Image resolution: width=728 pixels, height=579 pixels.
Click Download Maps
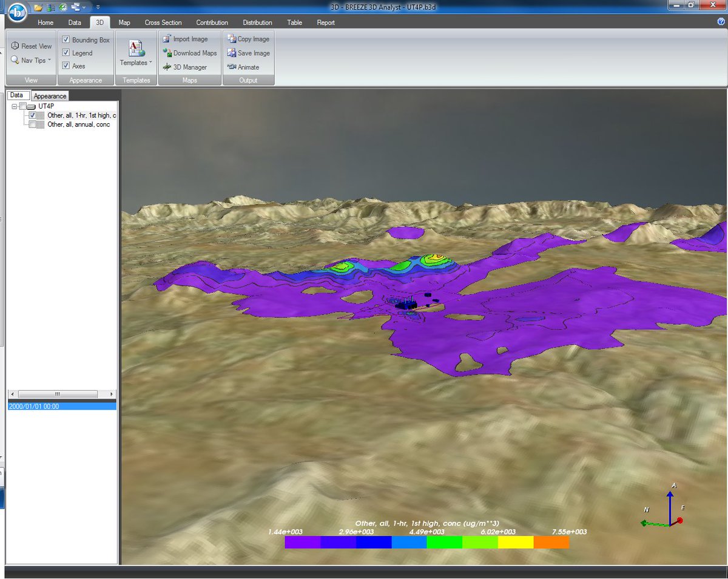[x=189, y=53]
